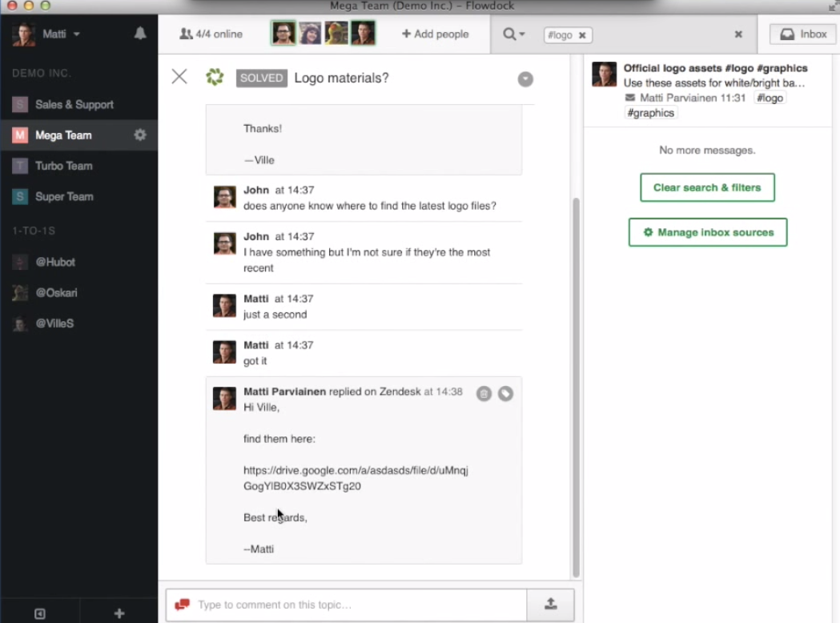Image resolution: width=840 pixels, height=623 pixels.
Task: Close the Logo materials thread
Action: pos(179,77)
